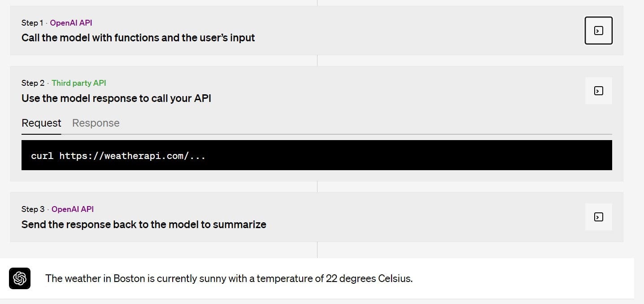This screenshot has width=644, height=304.
Task: Collapse Step 2 using its code icon
Action: click(x=598, y=91)
